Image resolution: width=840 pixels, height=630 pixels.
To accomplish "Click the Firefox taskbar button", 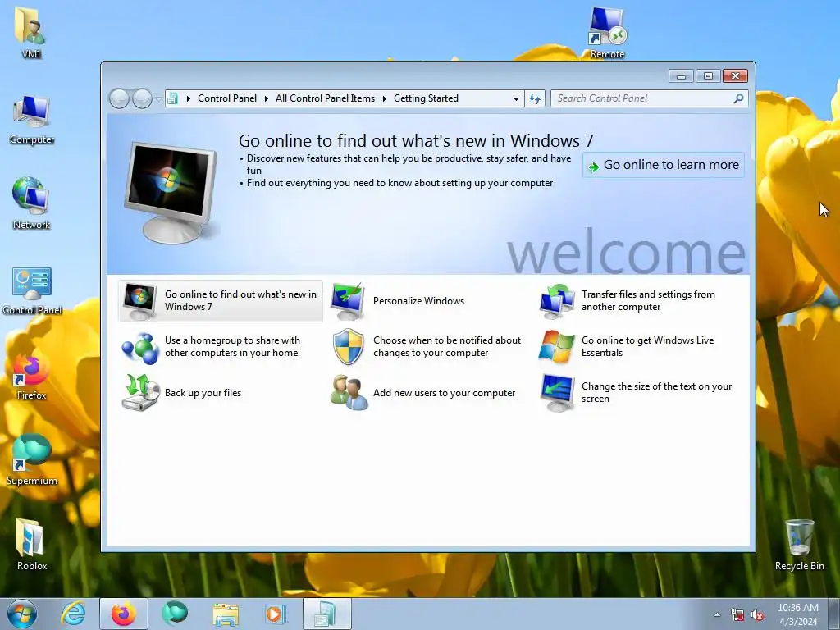I will tap(124, 614).
